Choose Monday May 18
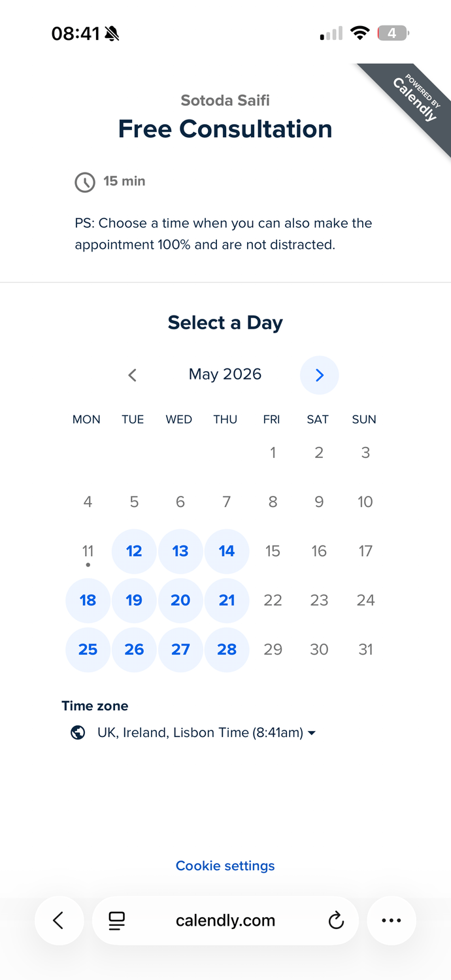 [x=88, y=600]
